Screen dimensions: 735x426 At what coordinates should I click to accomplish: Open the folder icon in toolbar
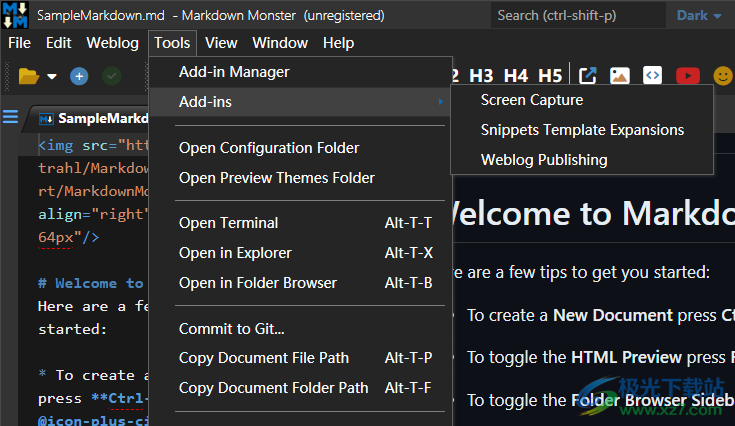click(28, 76)
